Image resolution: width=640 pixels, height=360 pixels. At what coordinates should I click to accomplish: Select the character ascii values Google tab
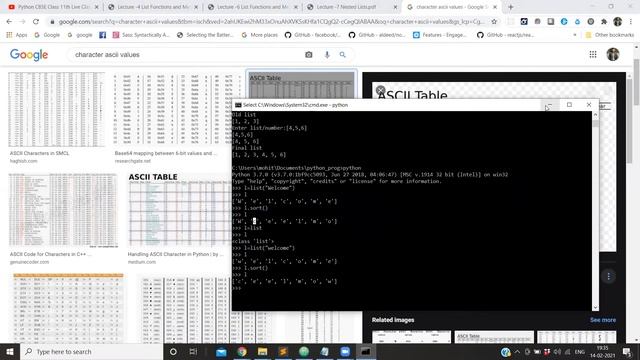(x=452, y=7)
